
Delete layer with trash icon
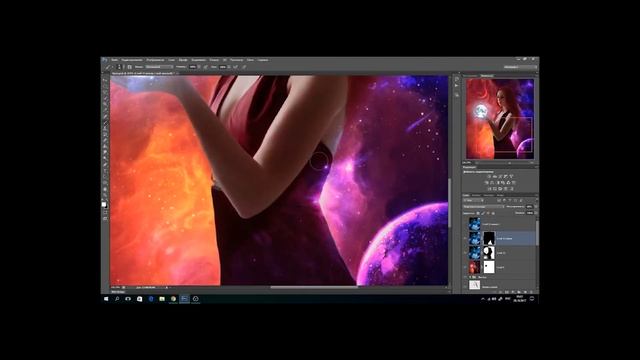531,292
